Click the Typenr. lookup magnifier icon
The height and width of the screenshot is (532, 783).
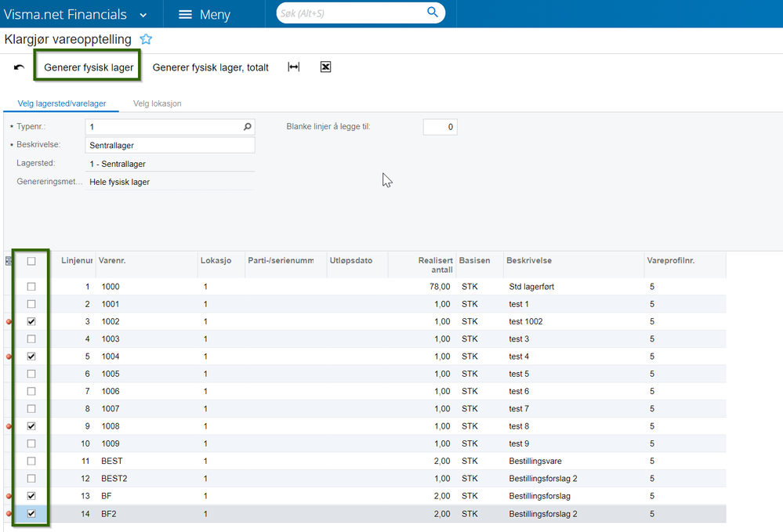[x=247, y=126]
